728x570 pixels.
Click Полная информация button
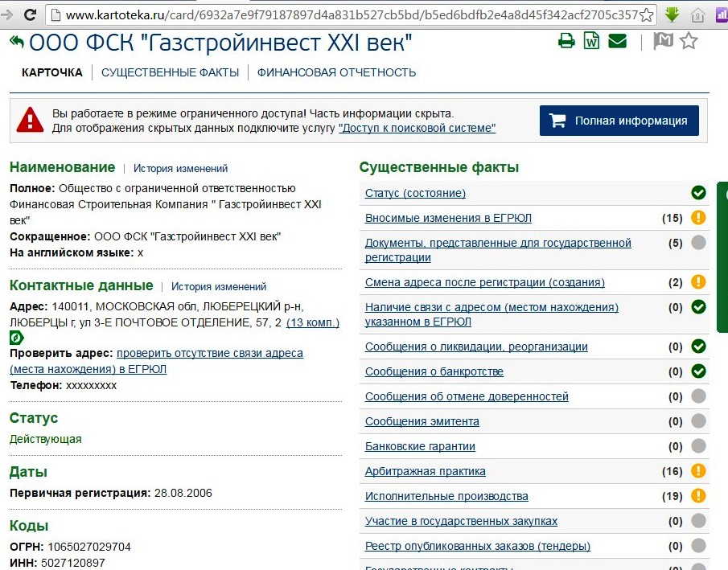[x=619, y=121]
